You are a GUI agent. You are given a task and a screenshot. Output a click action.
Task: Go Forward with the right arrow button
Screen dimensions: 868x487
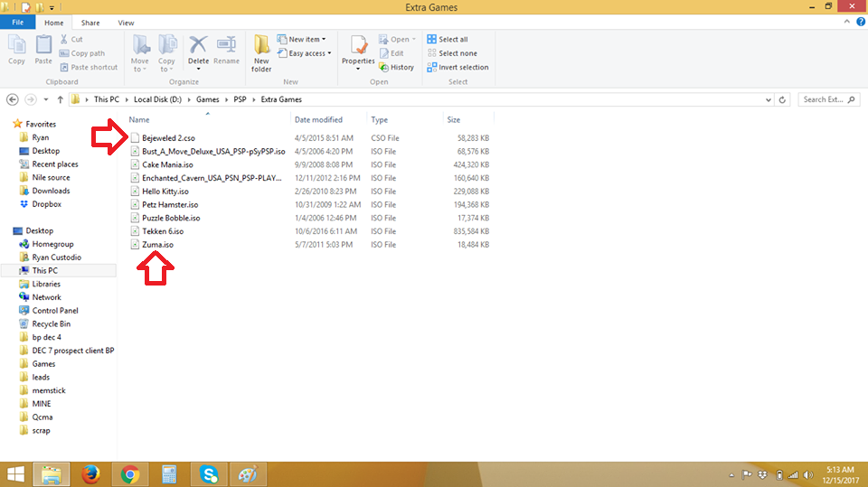tap(31, 99)
